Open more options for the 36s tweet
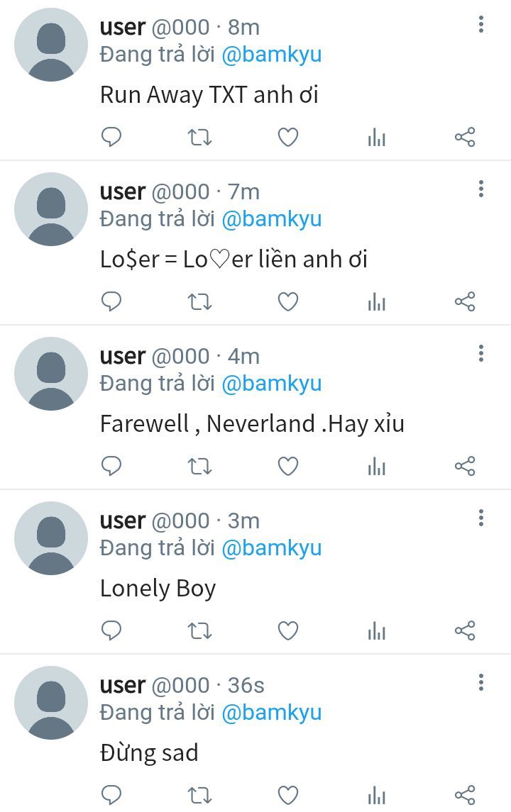The width and height of the screenshot is (511, 812). click(481, 682)
